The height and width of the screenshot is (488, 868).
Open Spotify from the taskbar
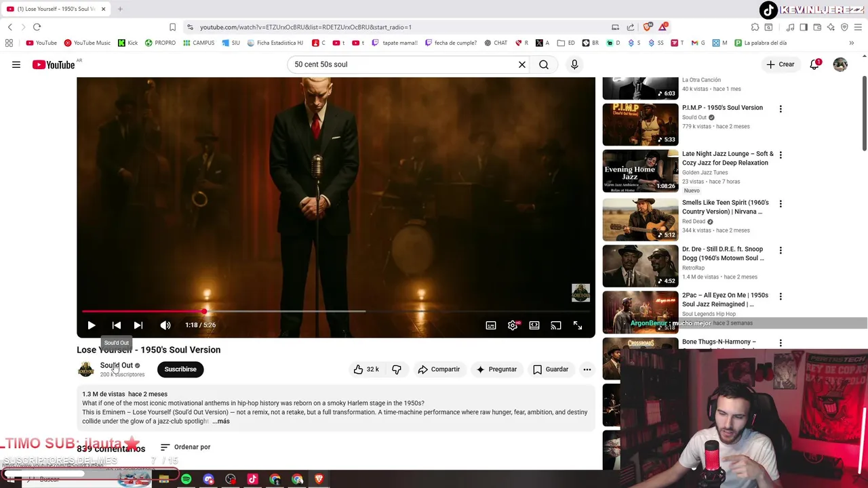186,479
